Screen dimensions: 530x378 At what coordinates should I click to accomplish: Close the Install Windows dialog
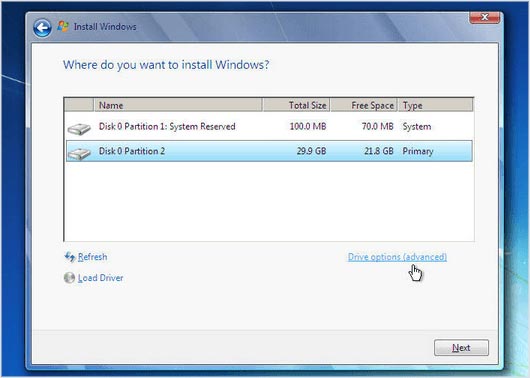point(484,17)
